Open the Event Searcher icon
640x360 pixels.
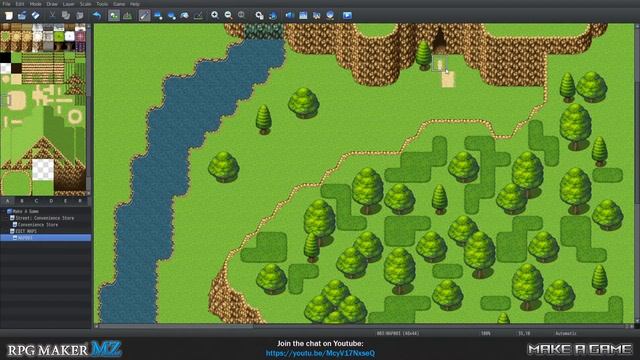[x=303, y=16]
